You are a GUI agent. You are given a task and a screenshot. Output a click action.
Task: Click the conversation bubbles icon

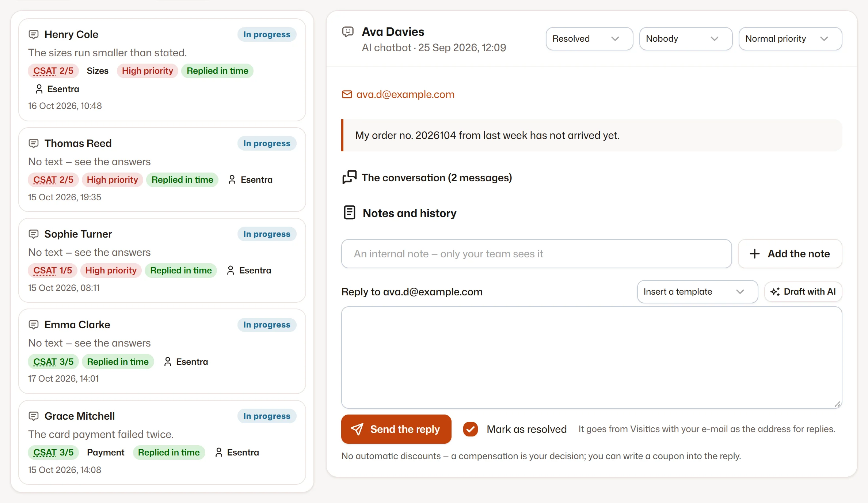[349, 177]
